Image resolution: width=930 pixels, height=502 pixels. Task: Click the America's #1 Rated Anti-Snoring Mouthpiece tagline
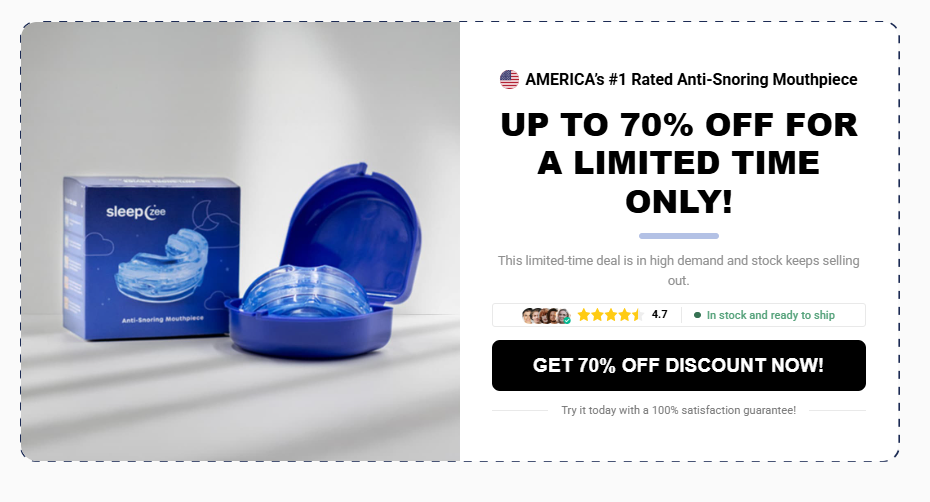(x=691, y=80)
